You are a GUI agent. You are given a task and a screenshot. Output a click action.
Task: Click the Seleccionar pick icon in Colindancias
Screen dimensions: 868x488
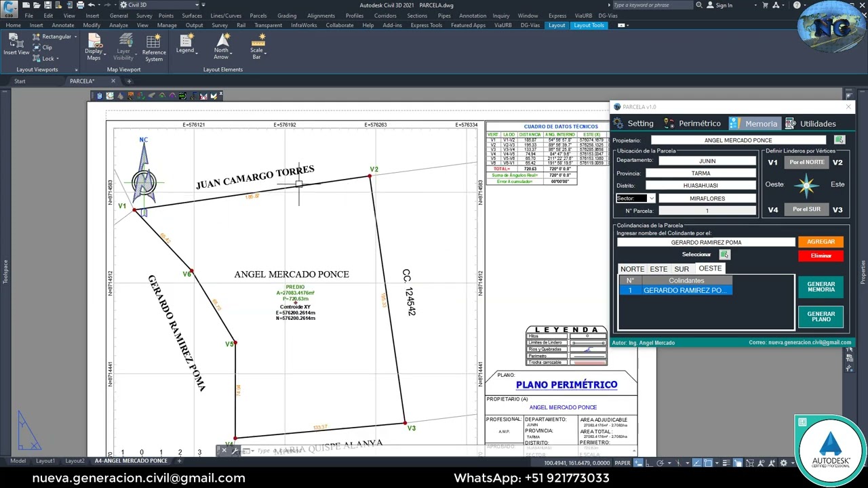click(725, 255)
